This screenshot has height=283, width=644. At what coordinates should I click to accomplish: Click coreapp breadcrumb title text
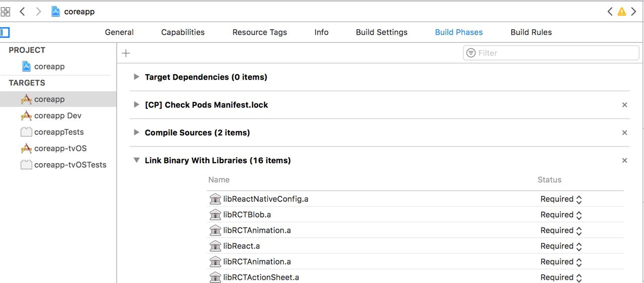coord(79,12)
